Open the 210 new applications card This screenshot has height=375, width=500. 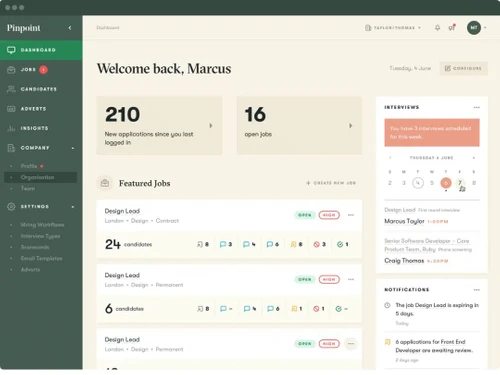click(159, 126)
